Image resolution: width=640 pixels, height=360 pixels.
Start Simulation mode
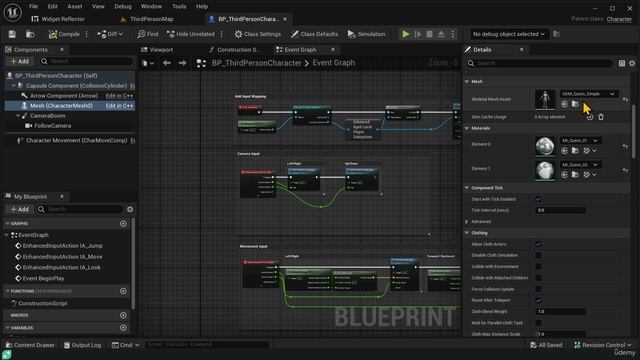(367, 34)
